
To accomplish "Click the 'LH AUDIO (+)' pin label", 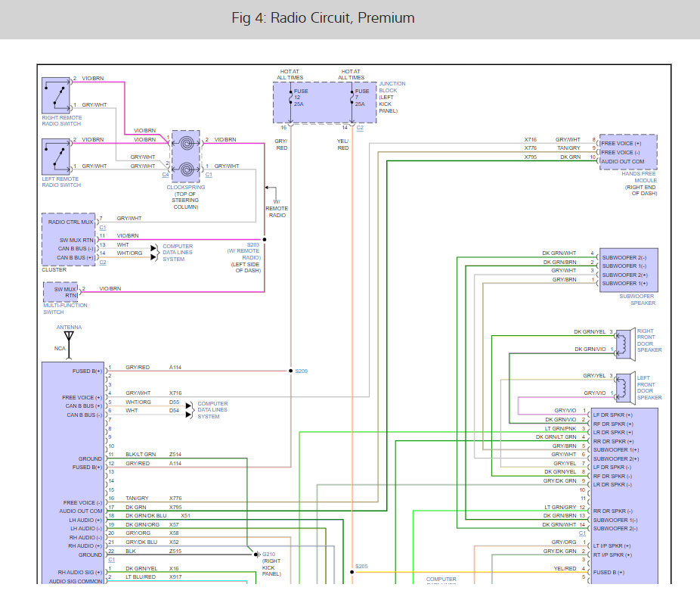I will 85,521.
